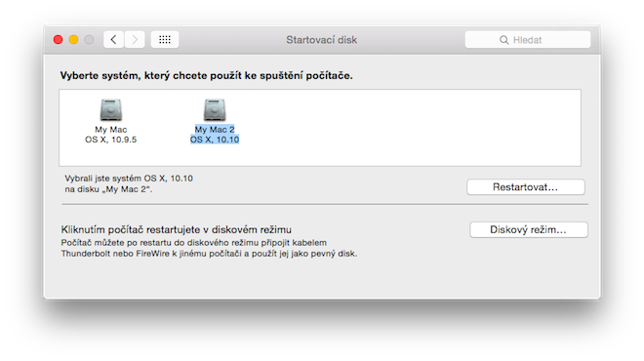Select the My Mac OS X 10.9.5 disk icon
The width and height of the screenshot is (644, 361).
tap(111, 110)
